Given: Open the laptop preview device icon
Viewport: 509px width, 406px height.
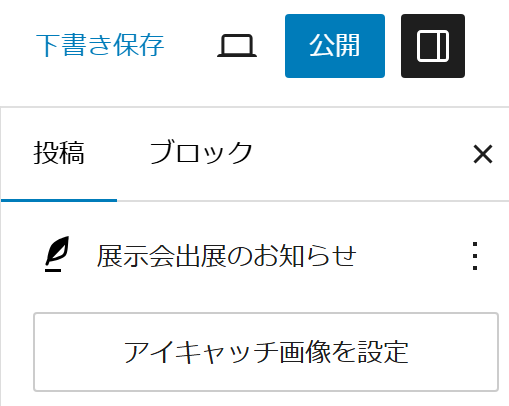Looking at the screenshot, I should coord(237,46).
